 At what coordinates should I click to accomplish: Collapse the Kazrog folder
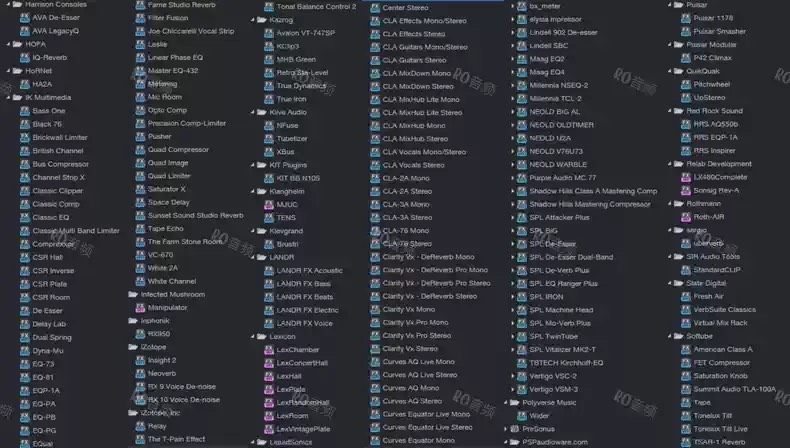[253, 20]
